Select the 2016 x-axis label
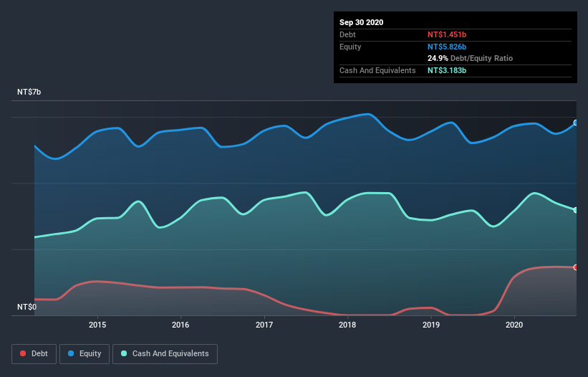The width and height of the screenshot is (588, 377). coord(180,325)
